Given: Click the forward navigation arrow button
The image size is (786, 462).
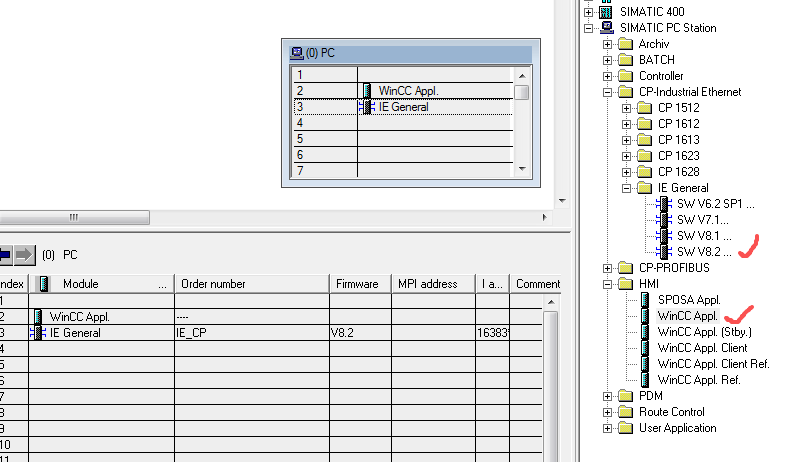Looking at the screenshot, I should [24, 254].
